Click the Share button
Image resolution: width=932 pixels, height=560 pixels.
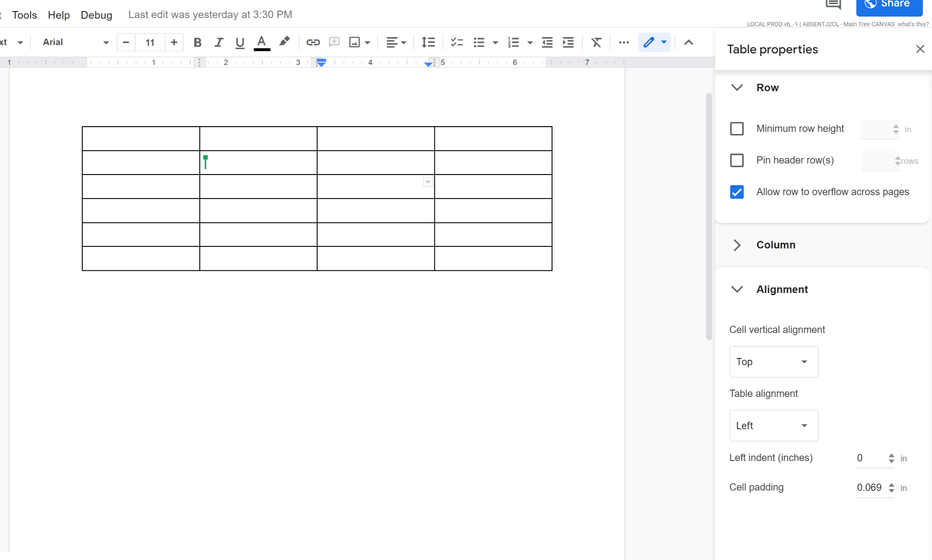[x=889, y=6]
